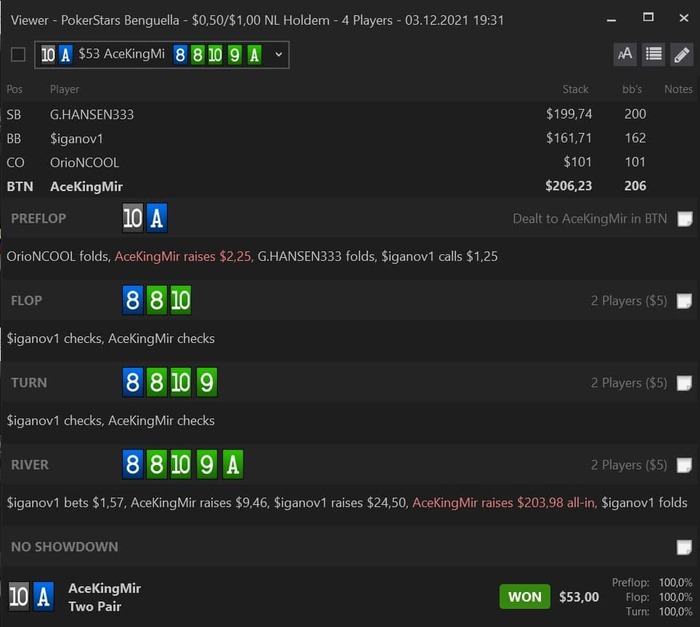Click the Notes column header
This screenshot has width=700, height=627.
pyautogui.click(x=678, y=89)
